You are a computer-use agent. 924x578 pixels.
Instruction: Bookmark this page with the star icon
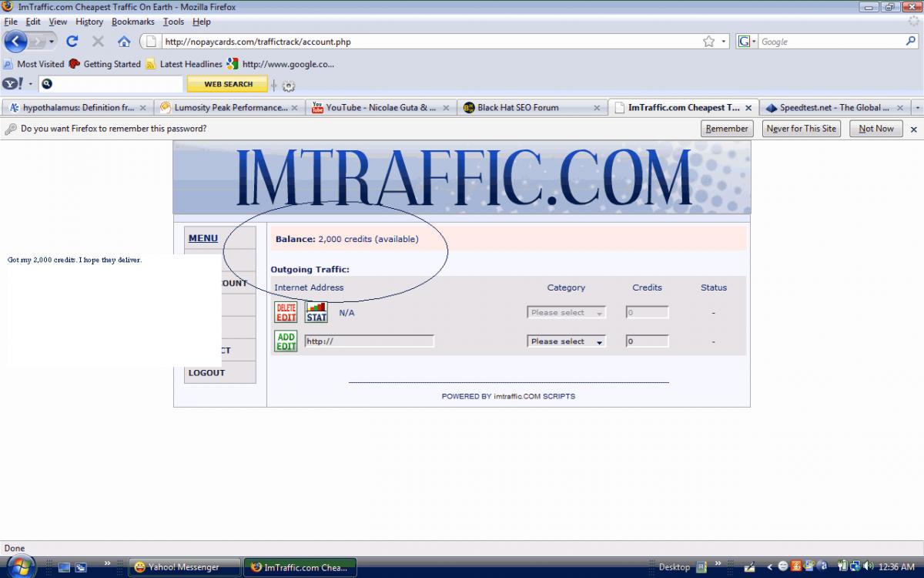point(708,42)
